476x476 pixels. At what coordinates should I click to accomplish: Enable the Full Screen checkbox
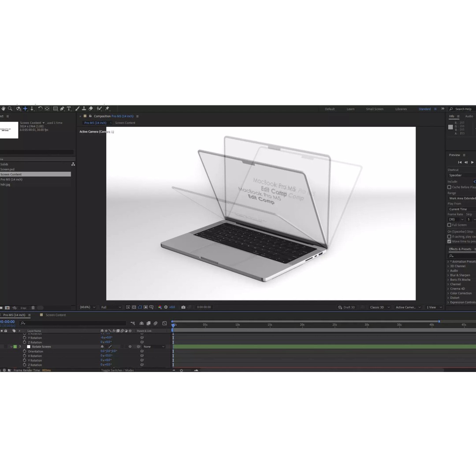(449, 225)
